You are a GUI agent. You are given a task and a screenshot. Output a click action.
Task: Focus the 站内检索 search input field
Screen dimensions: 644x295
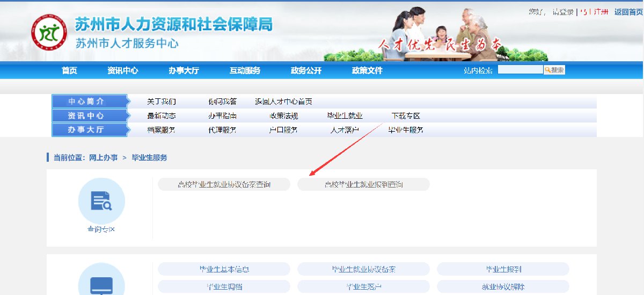click(520, 70)
